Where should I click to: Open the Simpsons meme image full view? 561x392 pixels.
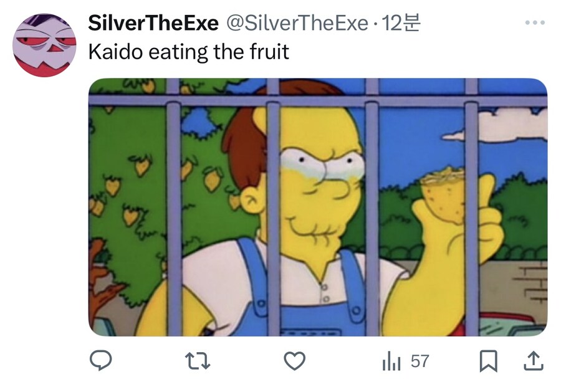coord(318,207)
